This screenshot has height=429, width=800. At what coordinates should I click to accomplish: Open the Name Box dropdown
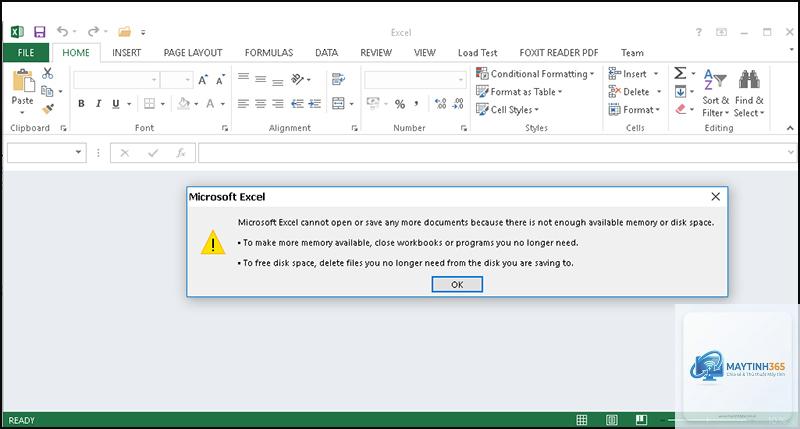[x=78, y=152]
